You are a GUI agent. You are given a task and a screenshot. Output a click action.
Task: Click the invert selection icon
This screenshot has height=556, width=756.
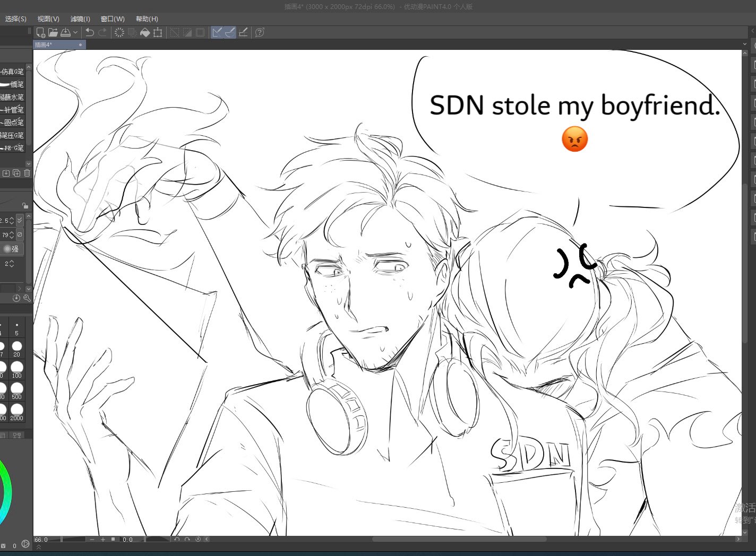[187, 32]
